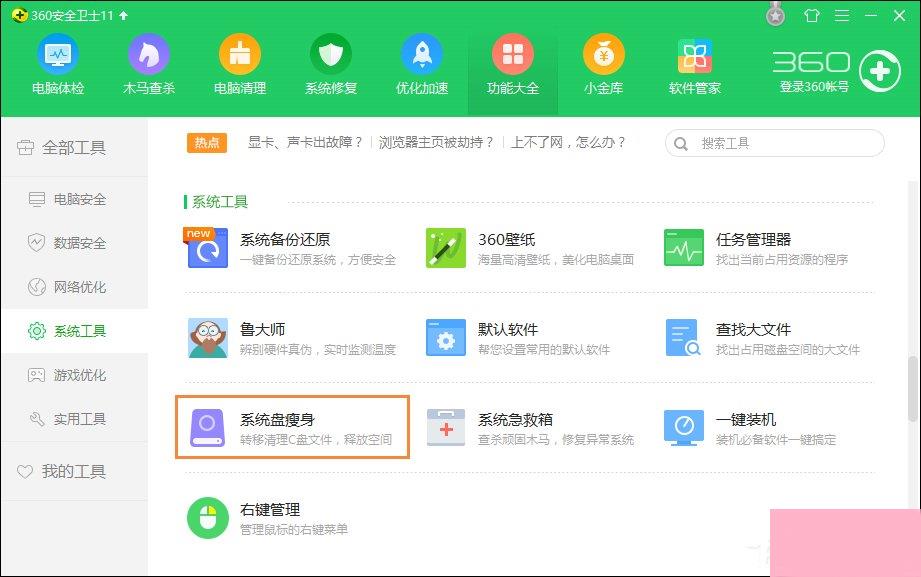Click the 360 login plus circle
The height and width of the screenshot is (577, 921).
[x=879, y=71]
